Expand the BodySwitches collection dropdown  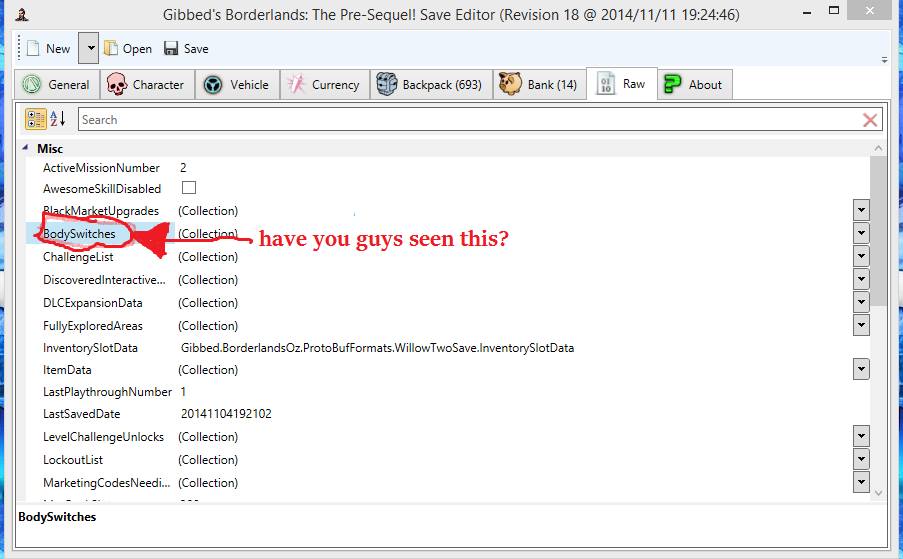click(861, 233)
